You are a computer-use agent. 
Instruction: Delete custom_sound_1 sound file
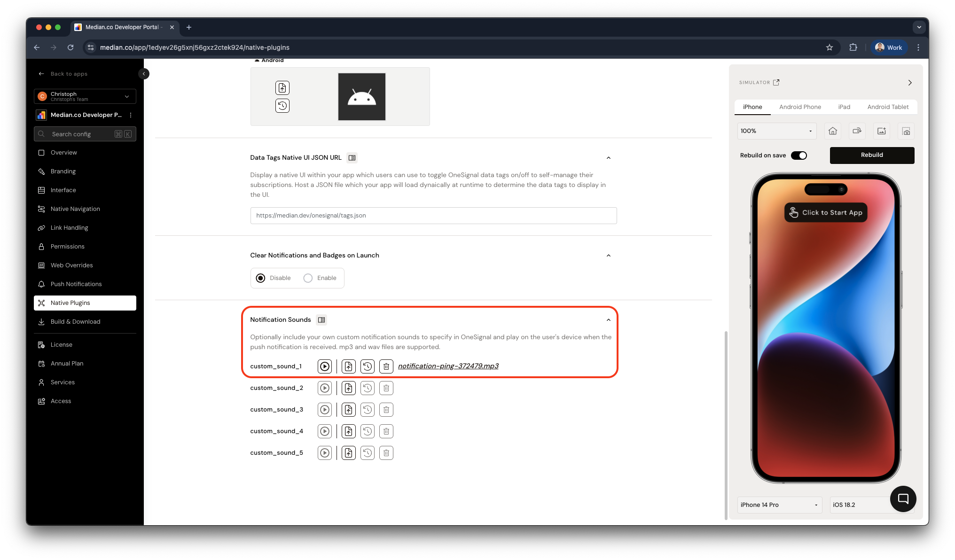pyautogui.click(x=386, y=366)
